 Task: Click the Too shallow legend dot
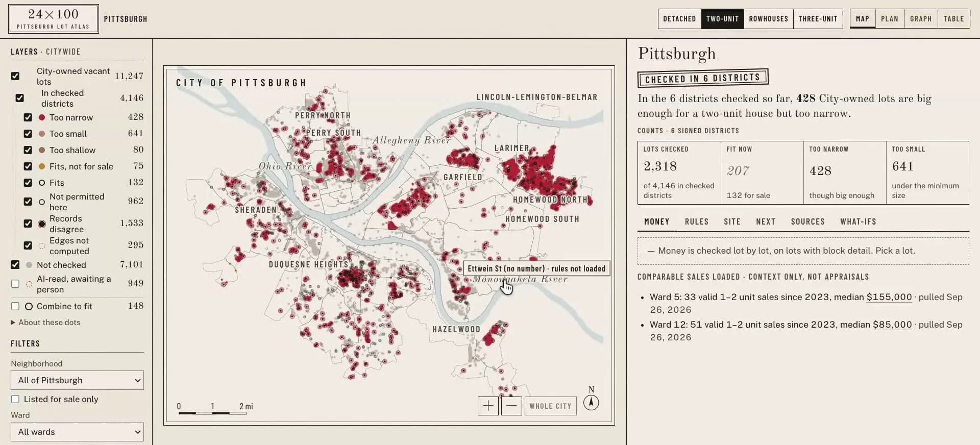point(42,150)
